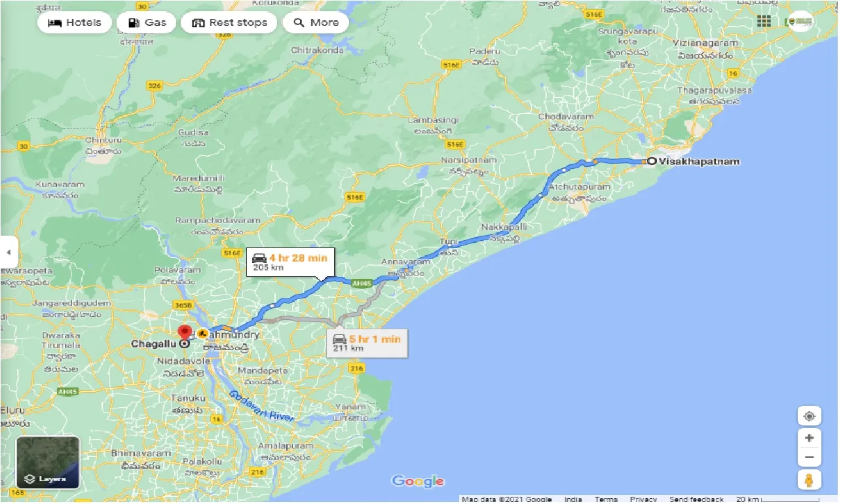The width and height of the screenshot is (841, 504).
Task: Click the Chitrakonda label
Action: [317, 50]
